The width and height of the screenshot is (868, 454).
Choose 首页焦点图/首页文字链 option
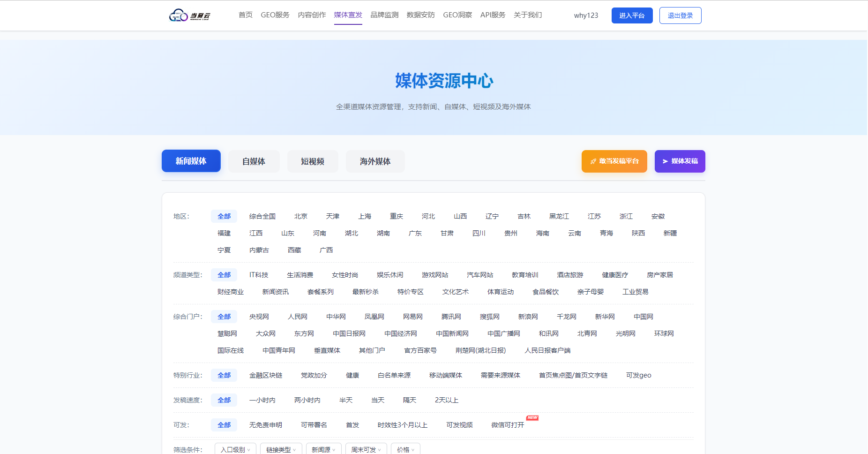click(573, 375)
